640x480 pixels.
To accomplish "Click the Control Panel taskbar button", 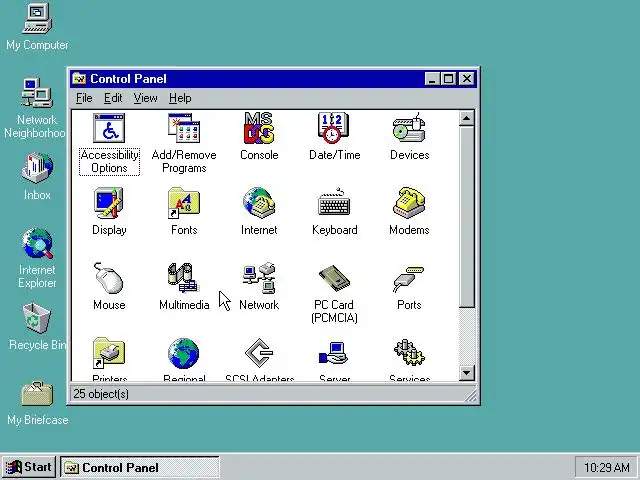I will pyautogui.click(x=140, y=467).
